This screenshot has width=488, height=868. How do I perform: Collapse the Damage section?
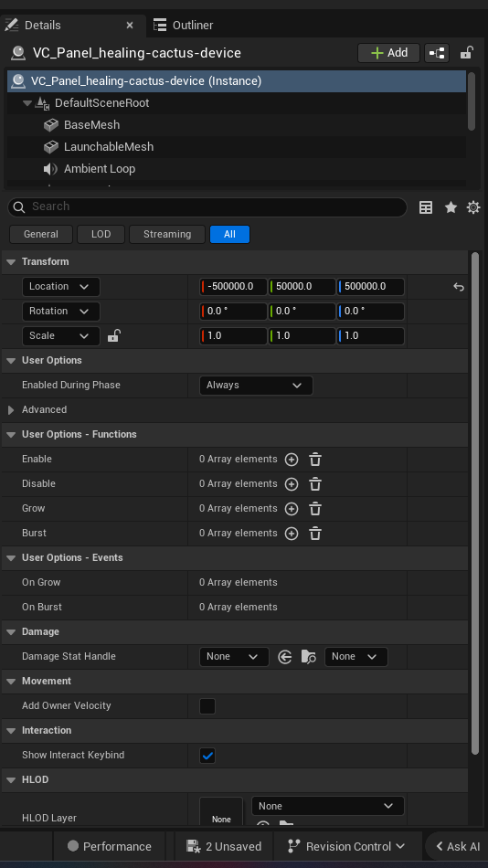click(x=11, y=632)
